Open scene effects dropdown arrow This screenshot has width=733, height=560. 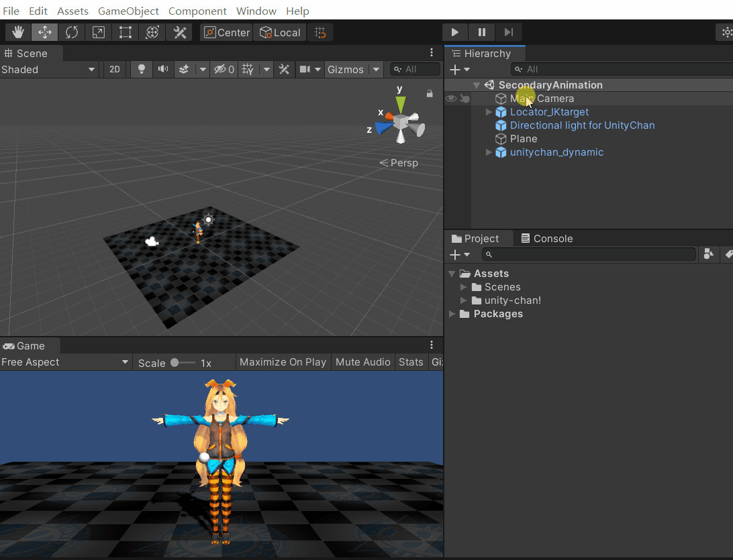(203, 70)
